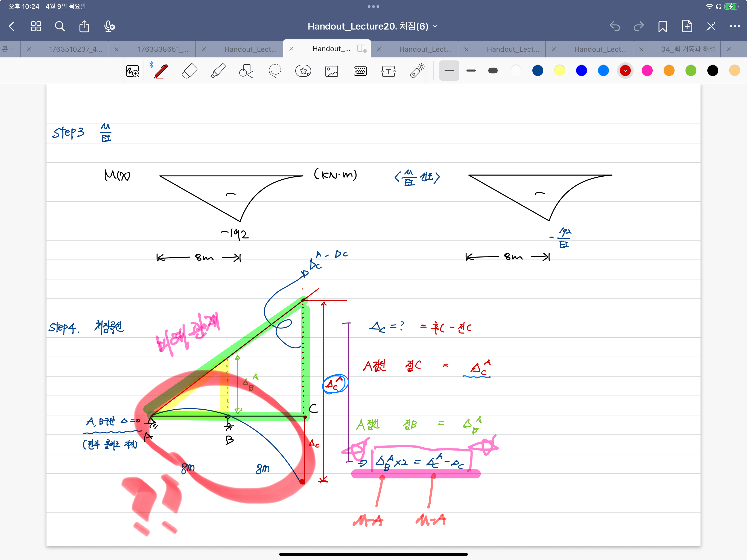Toggle read-only editing mode icon

(711, 26)
